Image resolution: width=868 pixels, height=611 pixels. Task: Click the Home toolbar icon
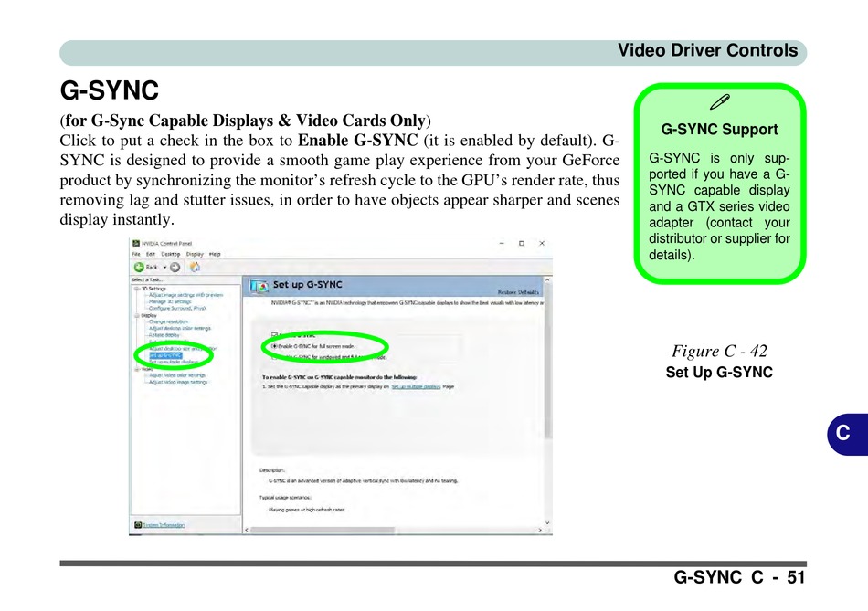tap(195, 268)
